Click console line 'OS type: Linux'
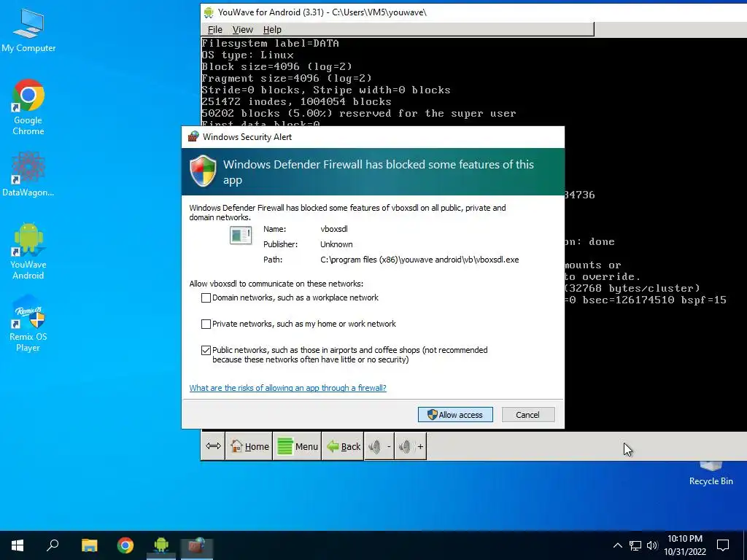The width and height of the screenshot is (747, 560). point(248,55)
